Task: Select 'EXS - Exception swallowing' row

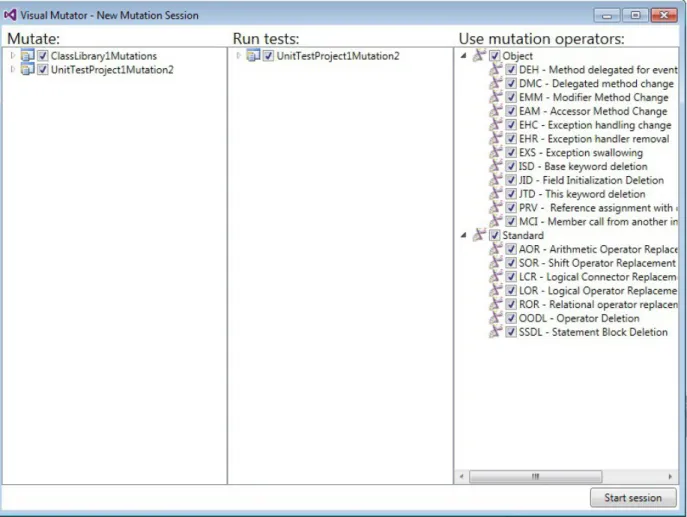Action: (581, 152)
